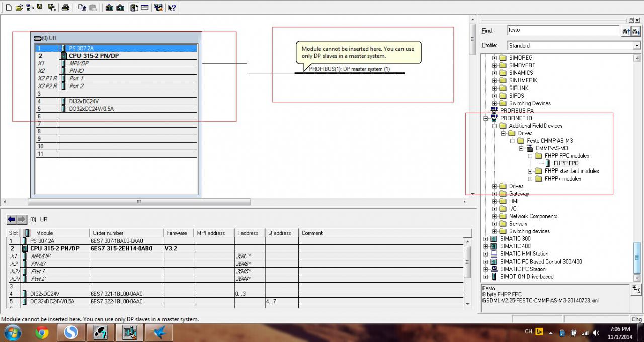The width and height of the screenshot is (644, 342).
Task: Click the station view horizontal scrollbar
Action: click(139, 202)
